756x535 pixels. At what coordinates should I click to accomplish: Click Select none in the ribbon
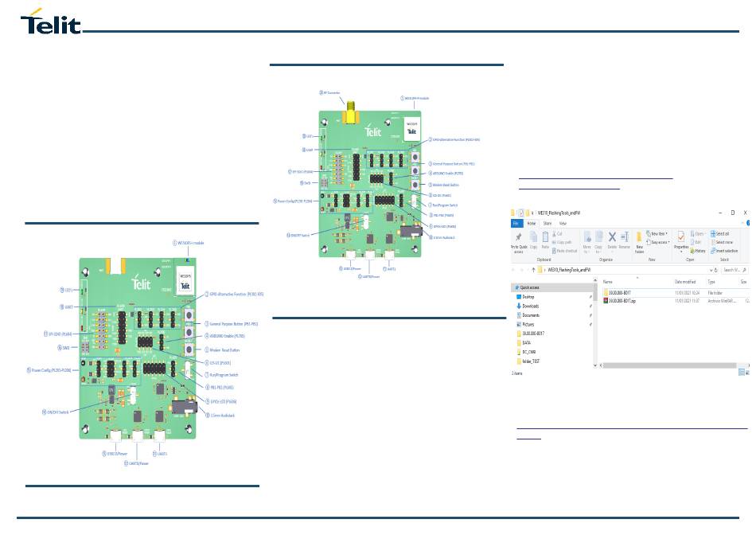(724, 242)
